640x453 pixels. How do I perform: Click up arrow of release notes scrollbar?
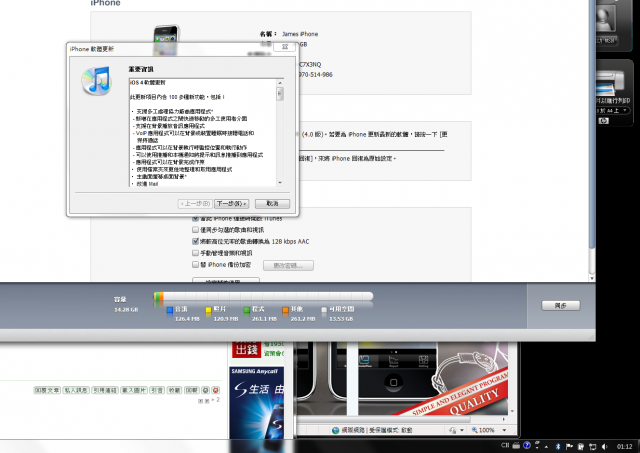280,83
